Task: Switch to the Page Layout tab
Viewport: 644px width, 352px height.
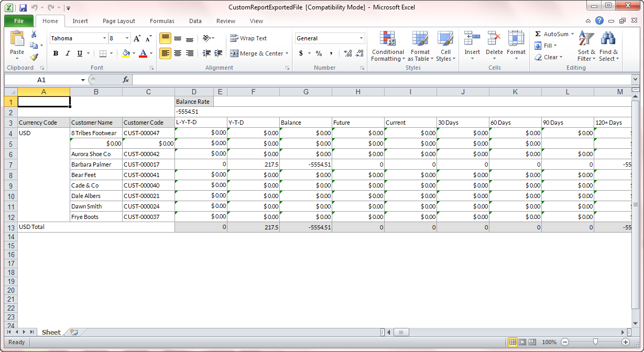Action: click(x=119, y=21)
